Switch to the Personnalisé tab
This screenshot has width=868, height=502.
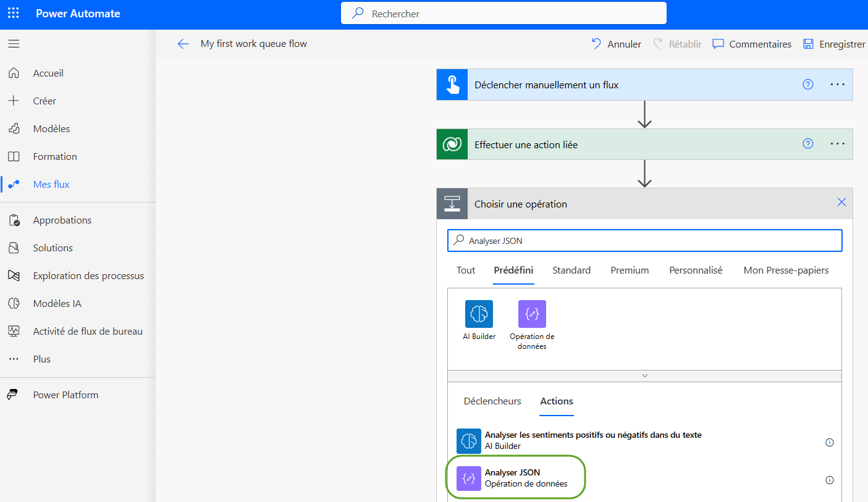point(696,270)
